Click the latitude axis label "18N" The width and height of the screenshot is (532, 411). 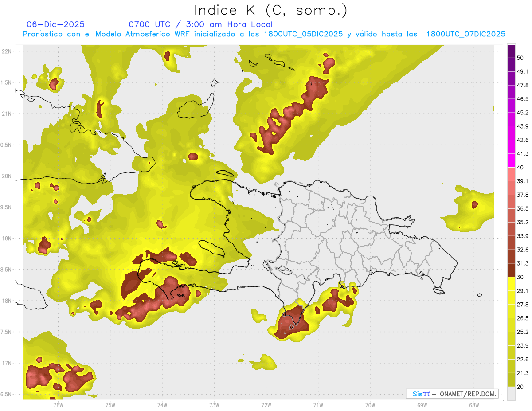click(6, 301)
